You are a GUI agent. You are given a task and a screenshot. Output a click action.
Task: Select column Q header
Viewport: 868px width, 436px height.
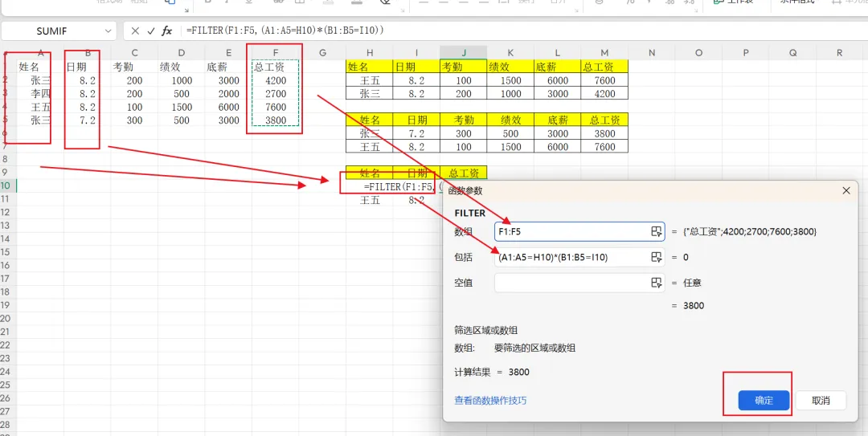pos(792,53)
